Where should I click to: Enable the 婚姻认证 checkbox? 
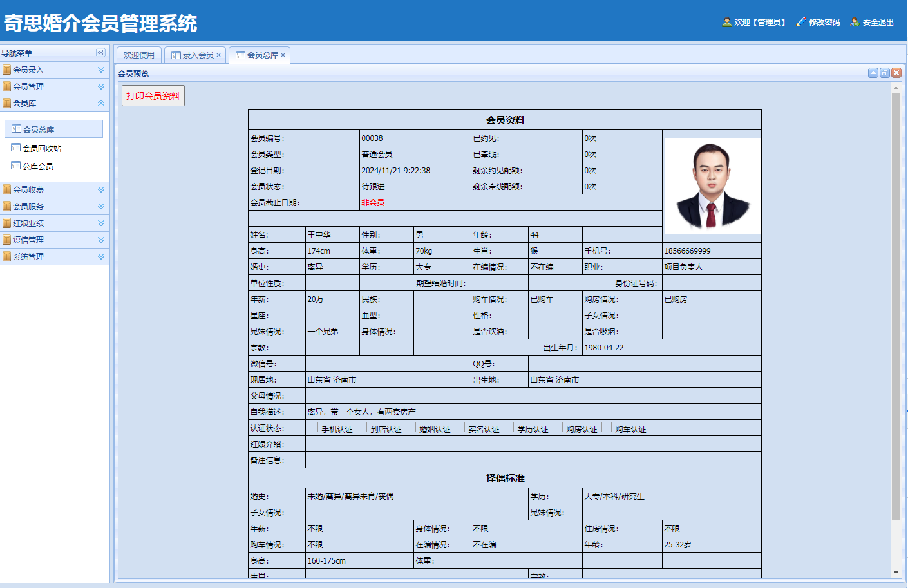(x=411, y=427)
